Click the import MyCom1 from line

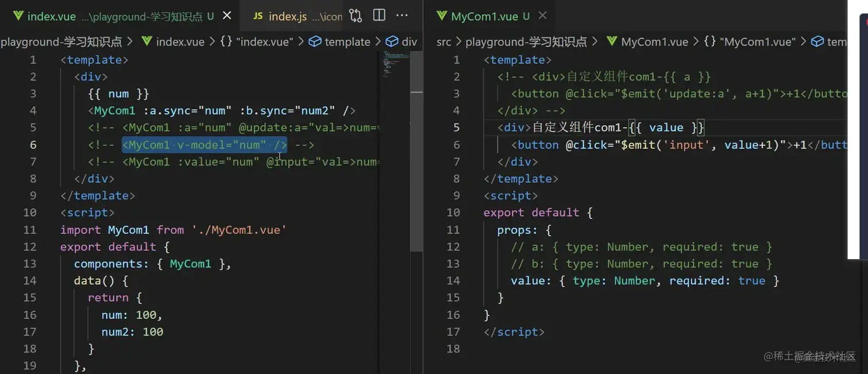coord(173,230)
